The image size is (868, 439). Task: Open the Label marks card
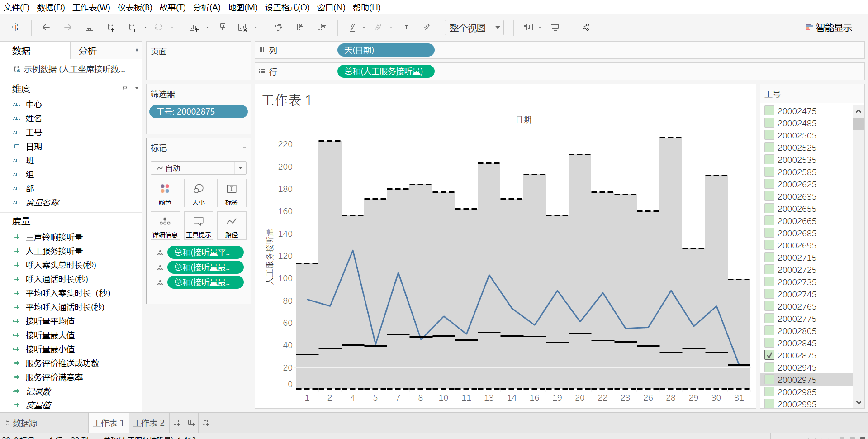(232, 193)
